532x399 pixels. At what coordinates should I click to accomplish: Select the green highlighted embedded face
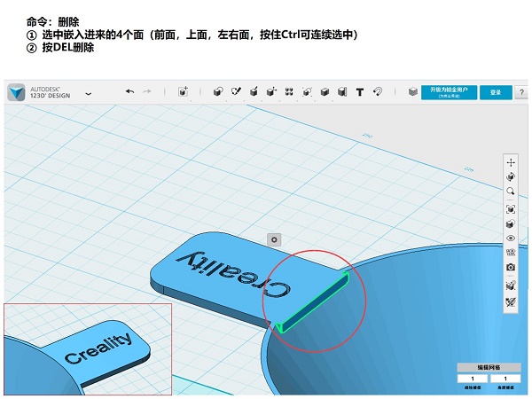315,301
